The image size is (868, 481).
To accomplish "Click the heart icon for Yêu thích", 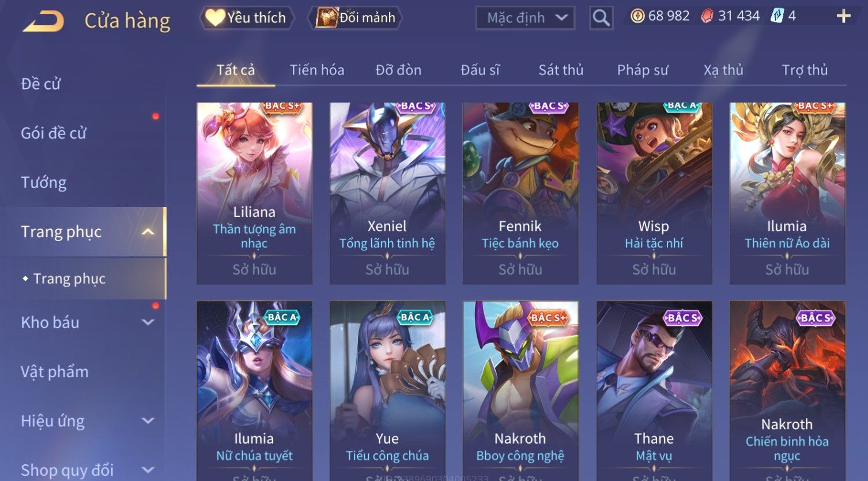I will 215,18.
